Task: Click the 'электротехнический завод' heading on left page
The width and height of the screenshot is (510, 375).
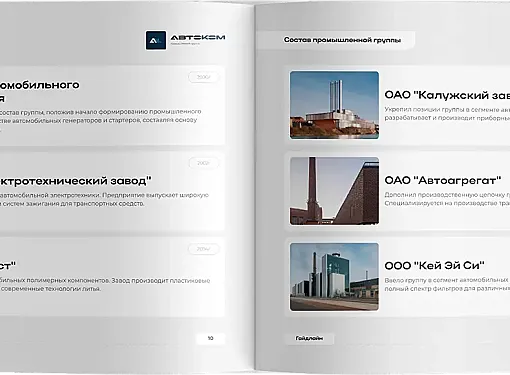Action: [76, 181]
